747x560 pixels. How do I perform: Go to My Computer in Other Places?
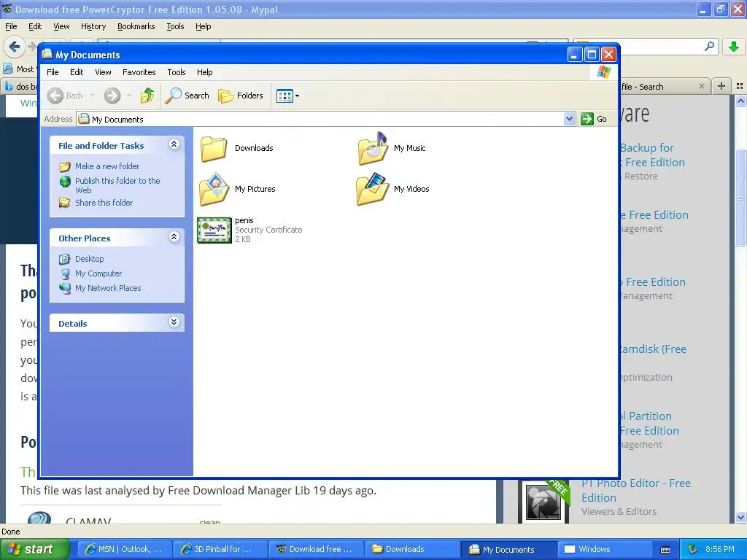click(x=98, y=274)
